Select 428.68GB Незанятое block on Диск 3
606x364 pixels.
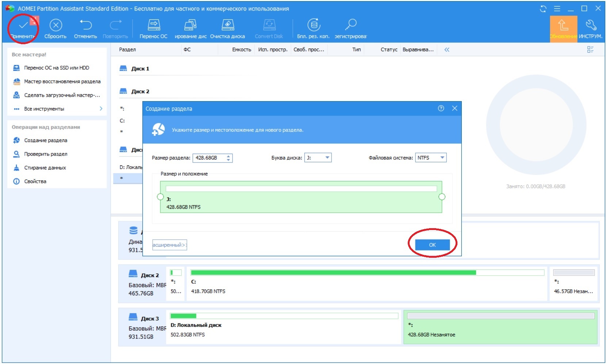500,327
